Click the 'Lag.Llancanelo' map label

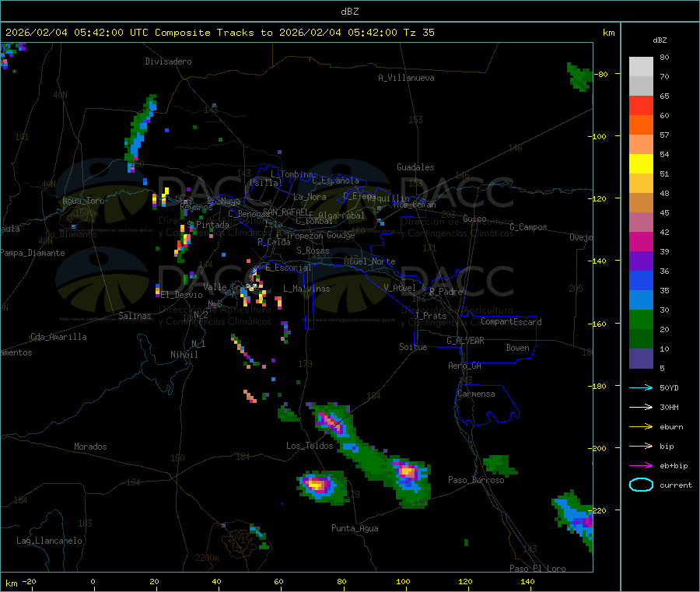(x=49, y=541)
